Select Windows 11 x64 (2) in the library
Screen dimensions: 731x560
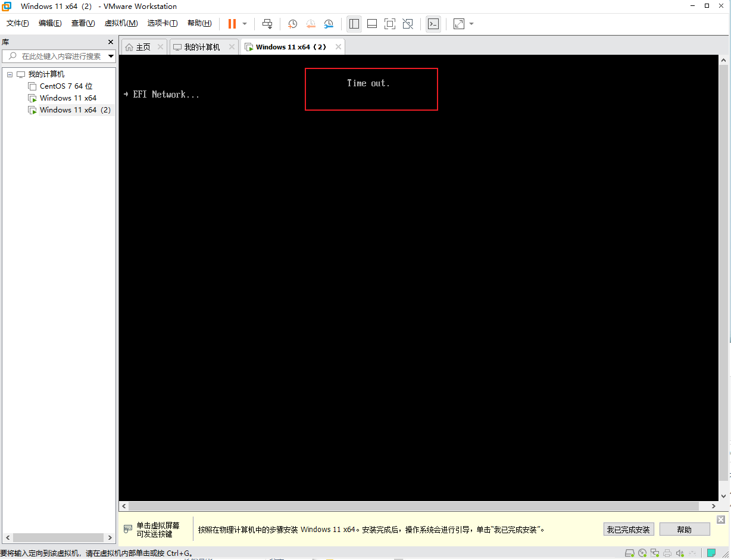(x=75, y=110)
